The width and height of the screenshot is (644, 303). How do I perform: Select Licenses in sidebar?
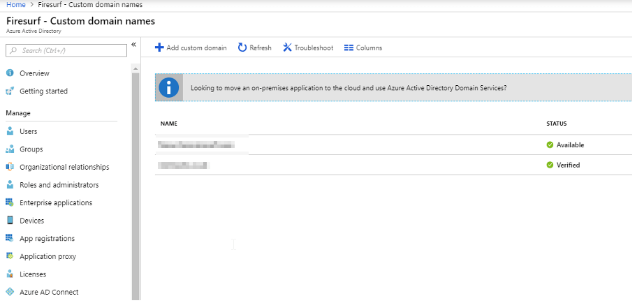click(x=33, y=274)
